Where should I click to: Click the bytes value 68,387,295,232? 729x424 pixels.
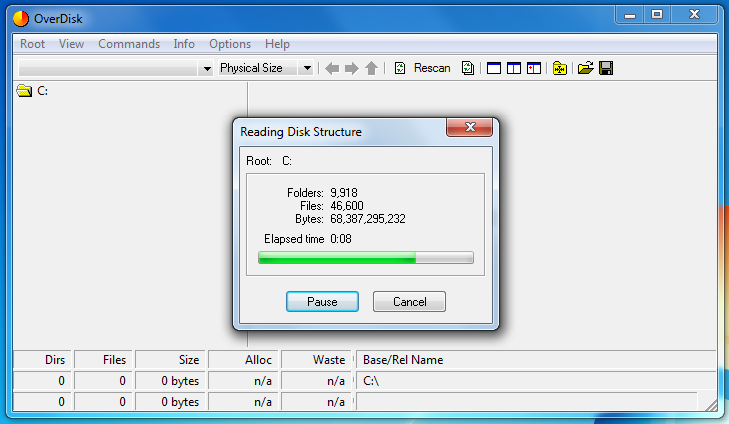click(368, 219)
